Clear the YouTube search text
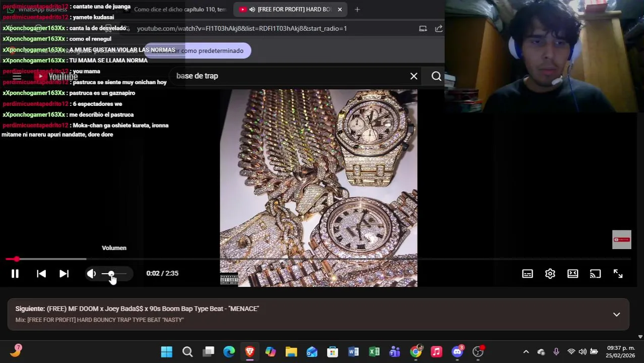644x363 pixels. tap(414, 76)
